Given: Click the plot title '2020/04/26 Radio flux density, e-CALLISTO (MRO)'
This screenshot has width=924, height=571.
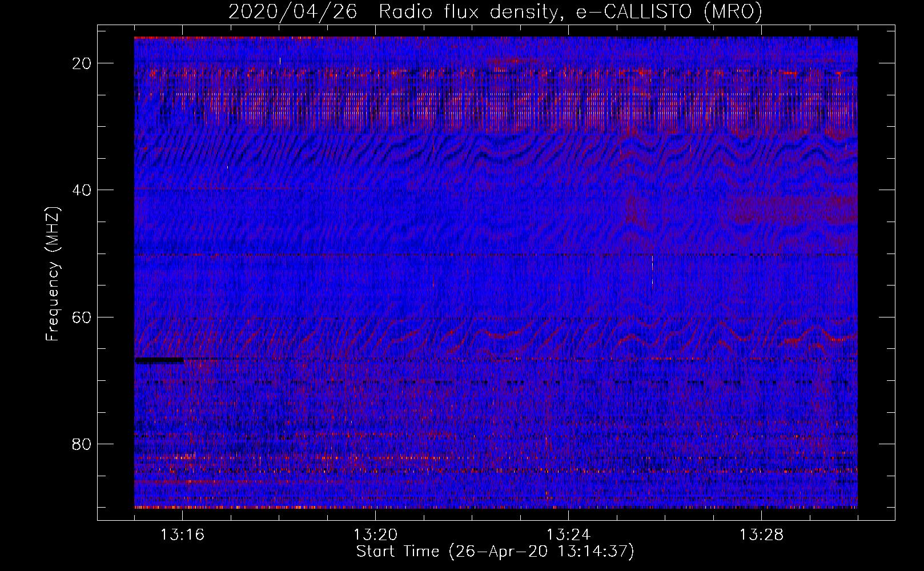Looking at the screenshot, I should tap(495, 11).
